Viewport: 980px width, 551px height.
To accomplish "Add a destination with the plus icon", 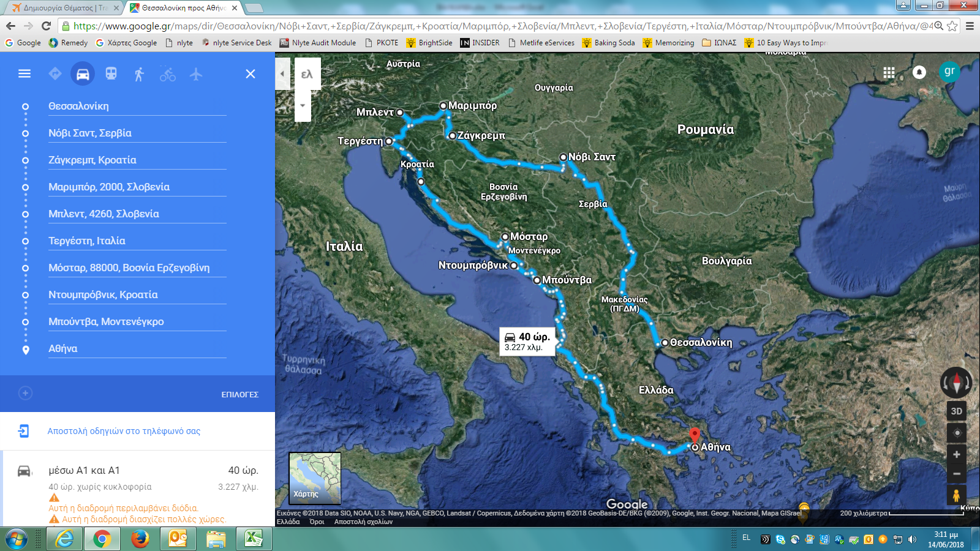I will click(x=25, y=393).
